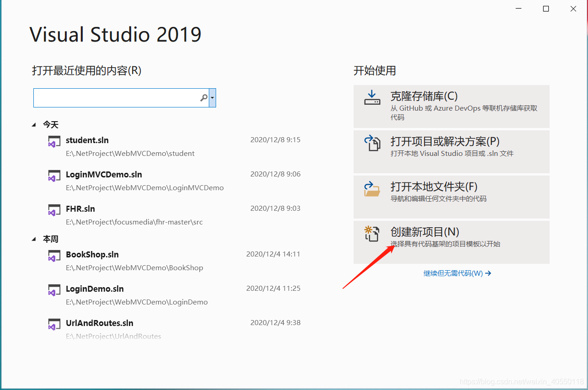Click the clone repository download icon
The height and width of the screenshot is (390, 588).
pyautogui.click(x=372, y=97)
